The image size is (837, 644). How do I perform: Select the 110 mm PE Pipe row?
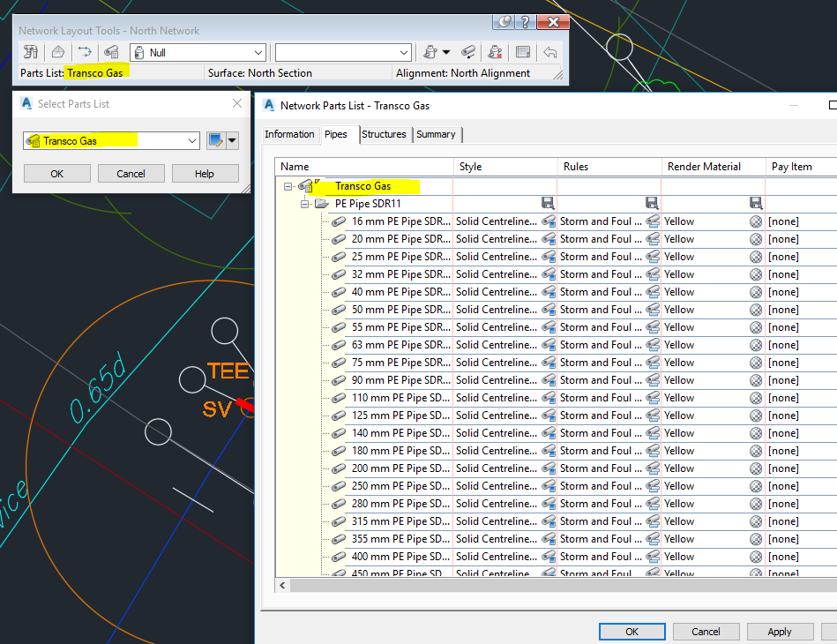pos(556,398)
